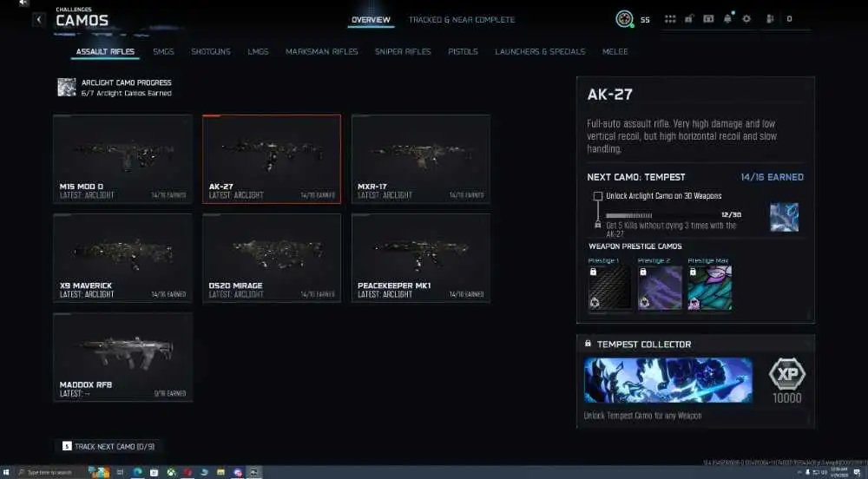Select the Prestige 1 camo swatch
Screen dimensions: 868x479
pos(609,287)
